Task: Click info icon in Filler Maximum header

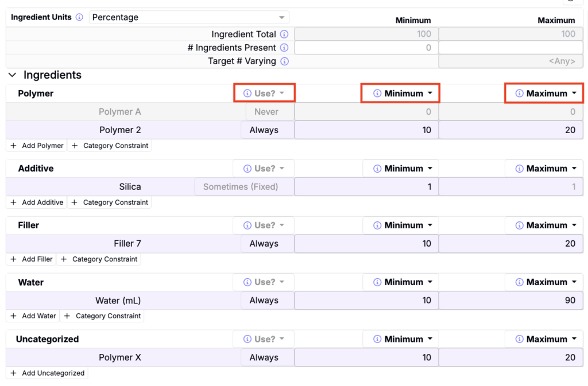Action: 519,225
